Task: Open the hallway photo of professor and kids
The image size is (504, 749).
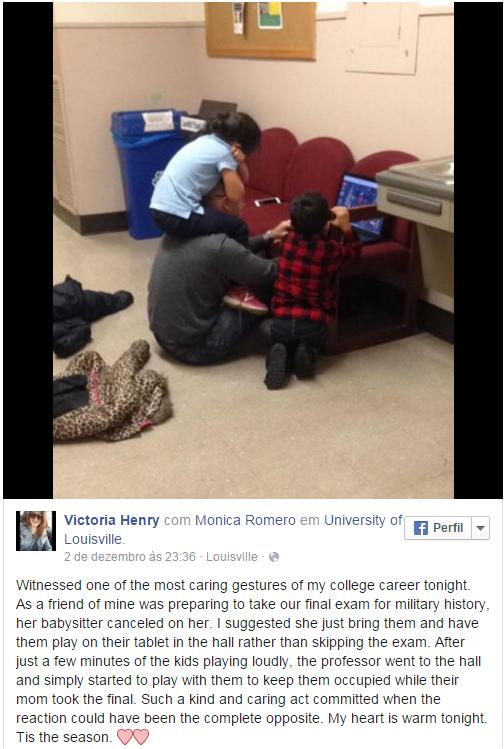Action: point(253,250)
